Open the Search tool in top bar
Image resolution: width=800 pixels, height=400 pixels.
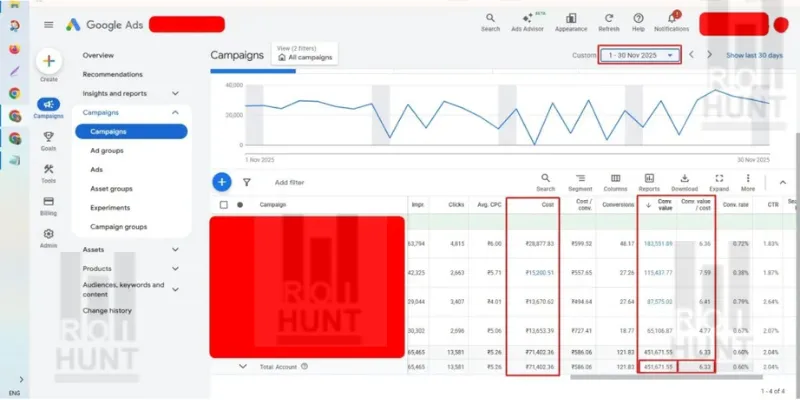(490, 23)
